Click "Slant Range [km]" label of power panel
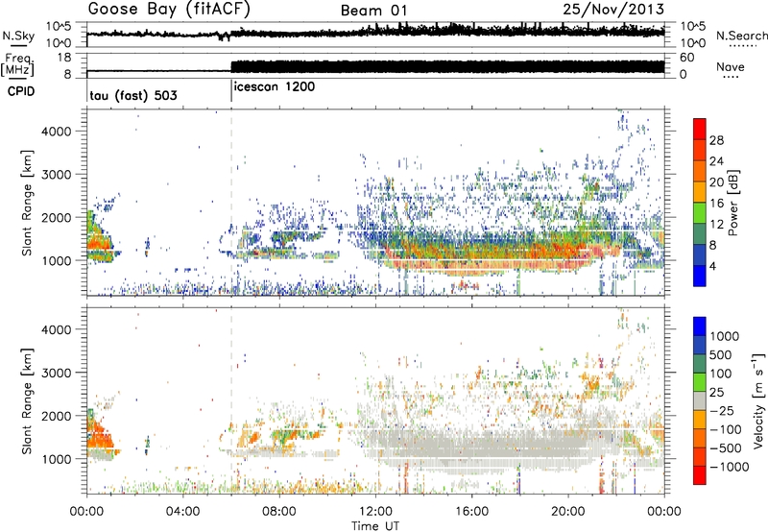The image size is (768, 532). point(27,203)
